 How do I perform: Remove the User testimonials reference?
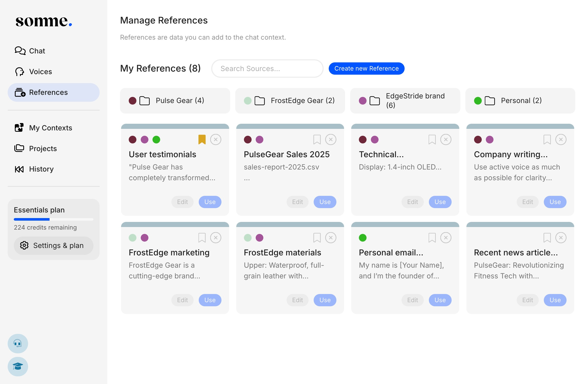click(x=216, y=140)
